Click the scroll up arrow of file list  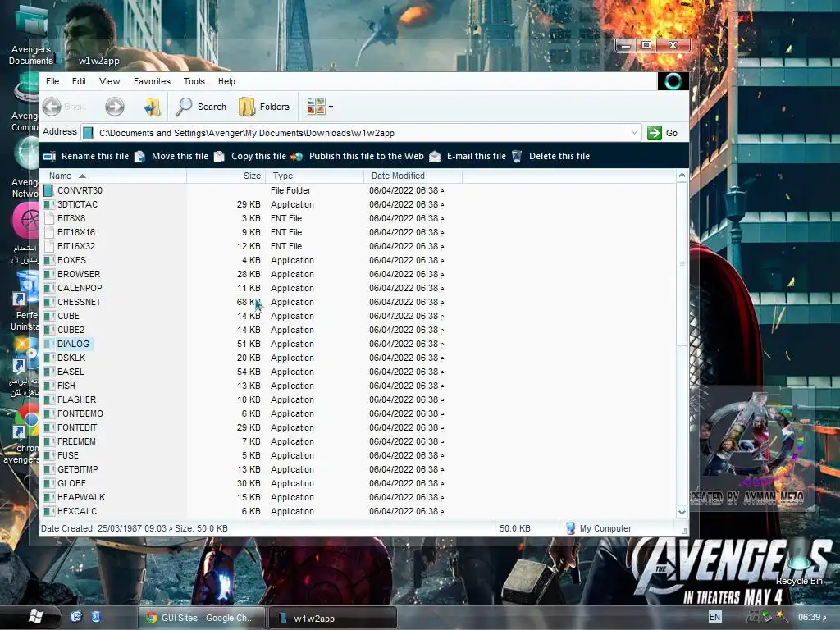click(682, 176)
